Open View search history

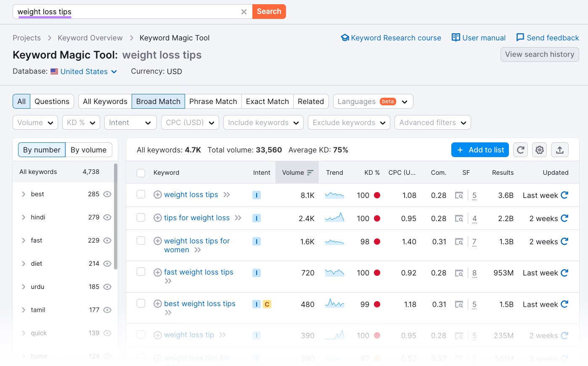point(540,54)
